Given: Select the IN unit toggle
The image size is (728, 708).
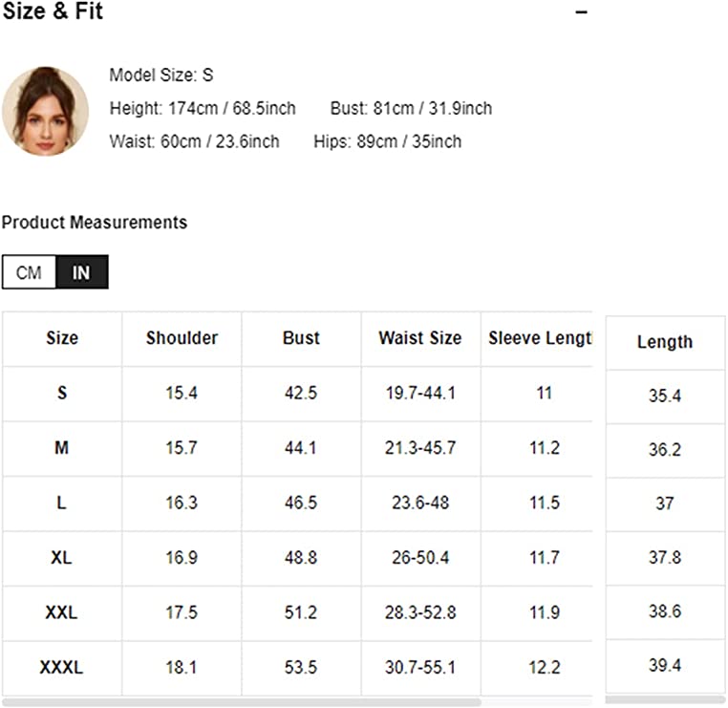Looking at the screenshot, I should click(82, 272).
